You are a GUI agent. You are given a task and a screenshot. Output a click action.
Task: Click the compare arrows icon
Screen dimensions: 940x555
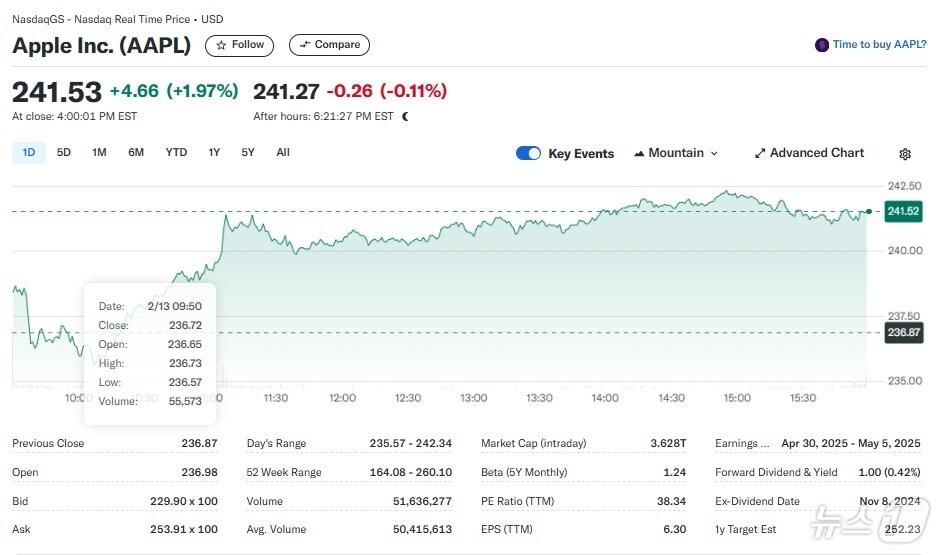305,45
